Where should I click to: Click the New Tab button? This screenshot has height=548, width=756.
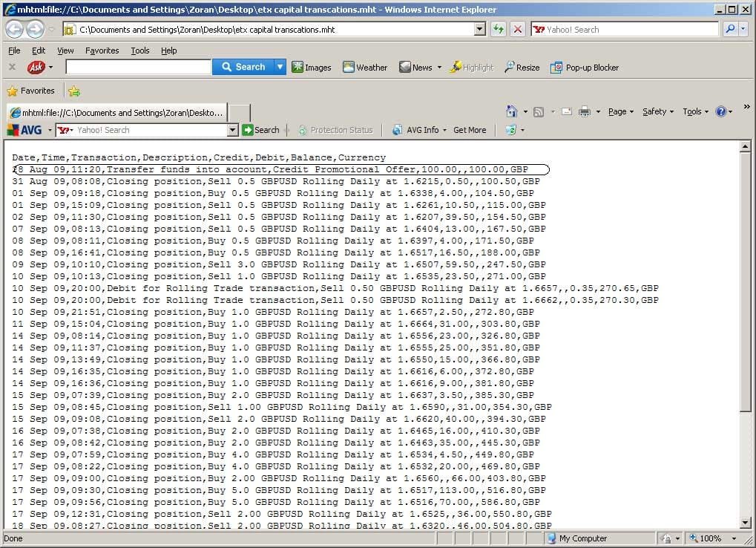tap(239, 112)
